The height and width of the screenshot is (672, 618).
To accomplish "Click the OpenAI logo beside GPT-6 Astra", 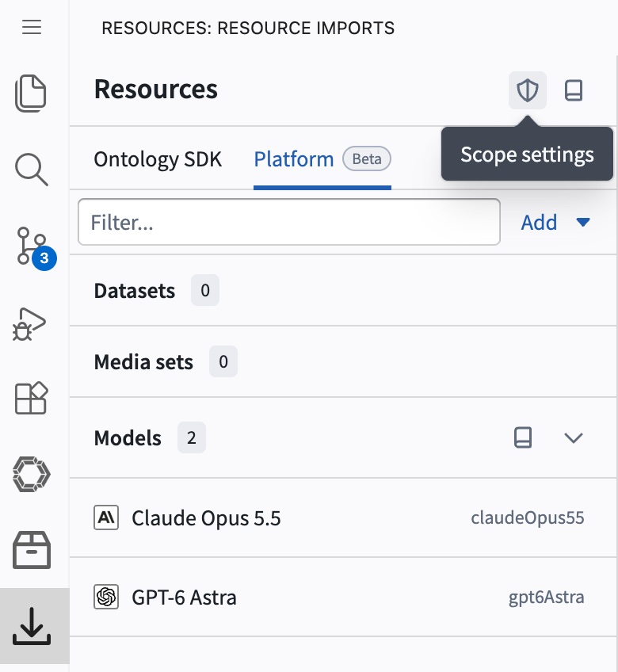I will point(106,597).
